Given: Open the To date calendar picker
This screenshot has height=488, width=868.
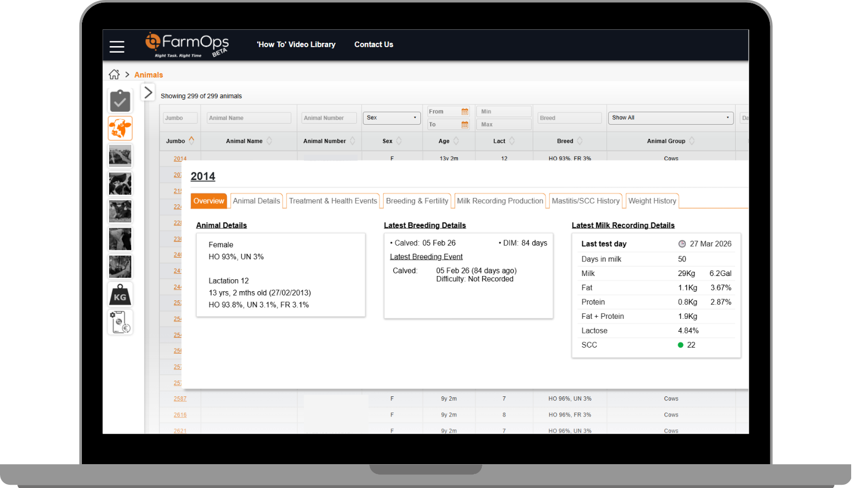Looking at the screenshot, I should tap(465, 125).
